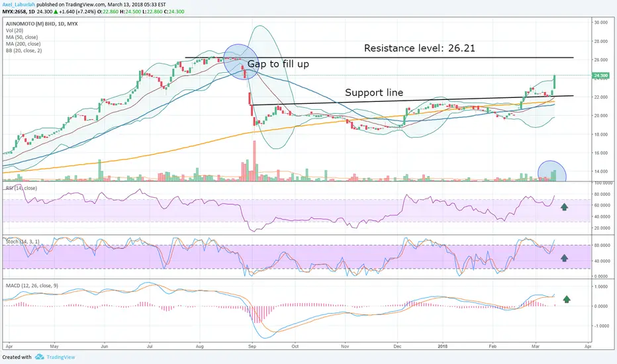
Task: Click the green up arrow in MACD pane
Action: (567, 299)
